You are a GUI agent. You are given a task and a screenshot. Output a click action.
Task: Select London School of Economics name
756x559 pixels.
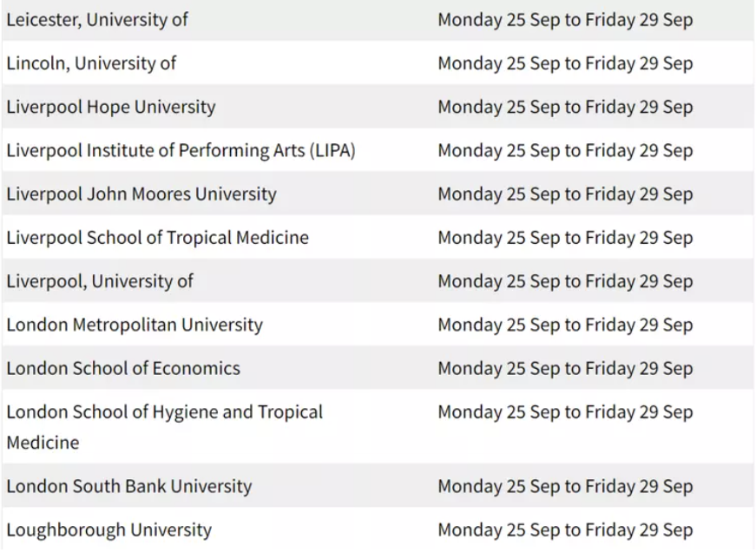123,369
